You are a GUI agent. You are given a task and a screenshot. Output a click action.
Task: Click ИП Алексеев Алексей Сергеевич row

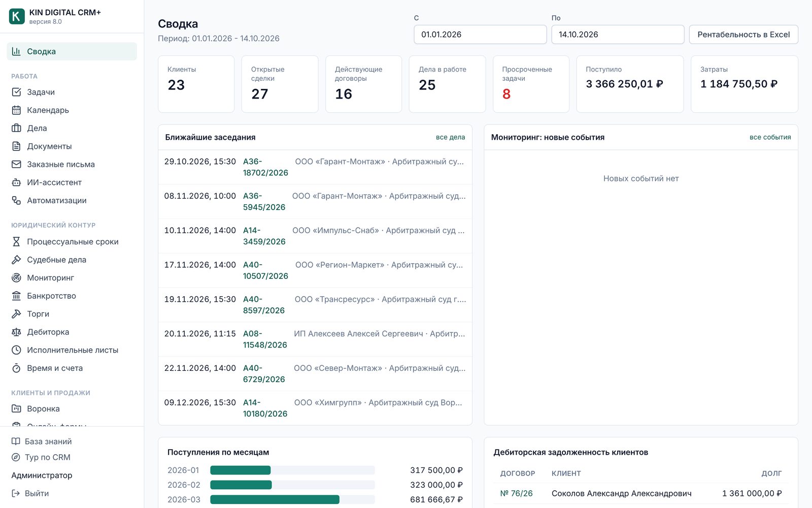(315, 339)
